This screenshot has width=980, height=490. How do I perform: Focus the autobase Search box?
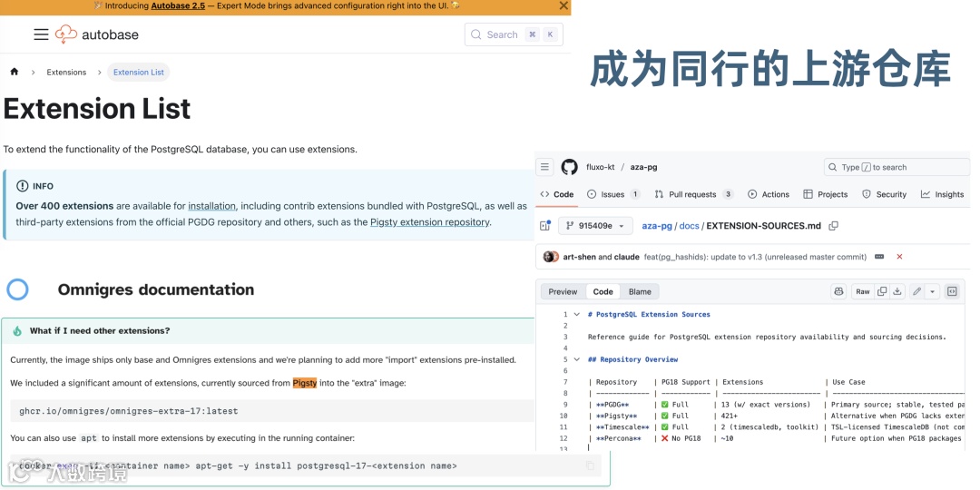coord(513,34)
